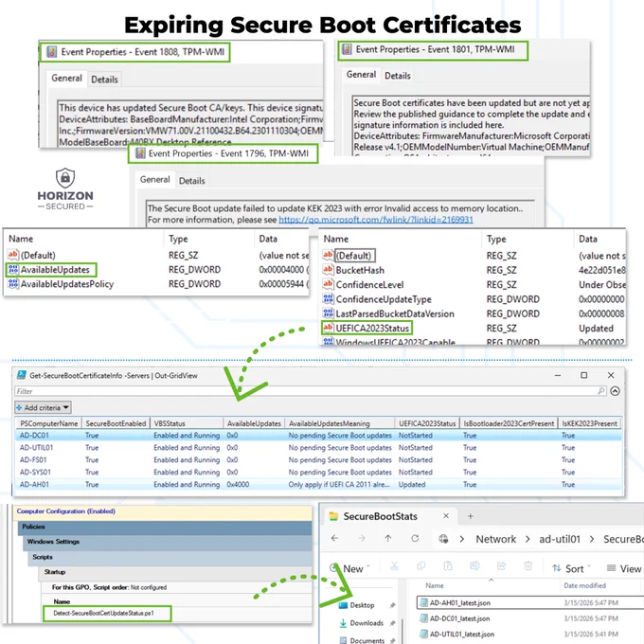Image resolution: width=644 pixels, height=644 pixels.
Task: Expand breadcrumb chevron after ad-util01
Action: [x=592, y=539]
